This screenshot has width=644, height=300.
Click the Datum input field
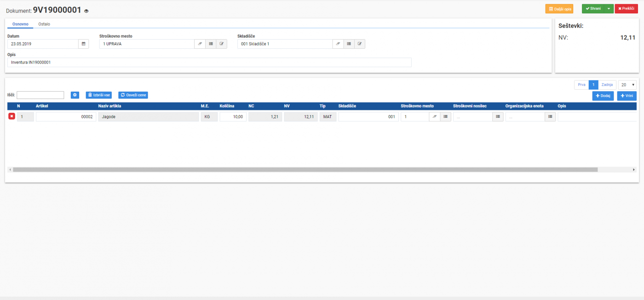pos(43,44)
